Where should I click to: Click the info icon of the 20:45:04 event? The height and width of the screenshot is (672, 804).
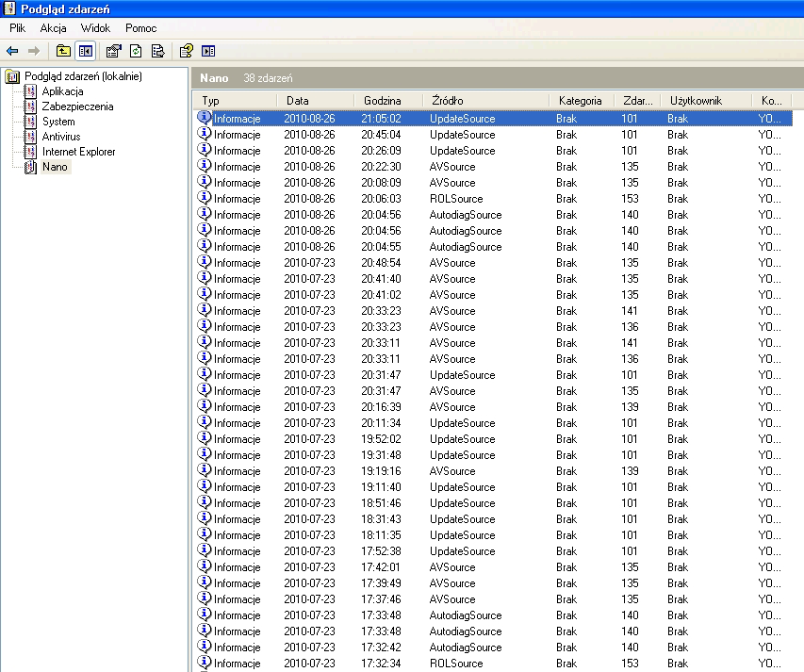(x=205, y=134)
